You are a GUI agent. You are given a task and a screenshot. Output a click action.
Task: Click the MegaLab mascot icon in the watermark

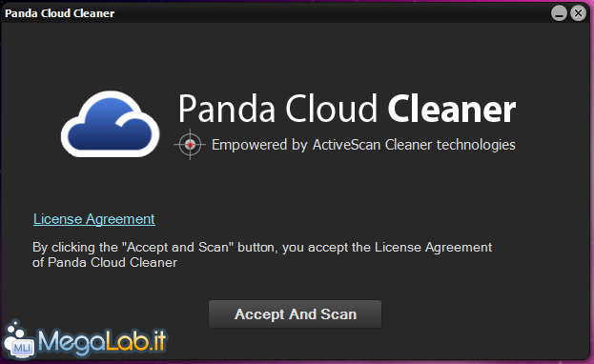coord(18,340)
